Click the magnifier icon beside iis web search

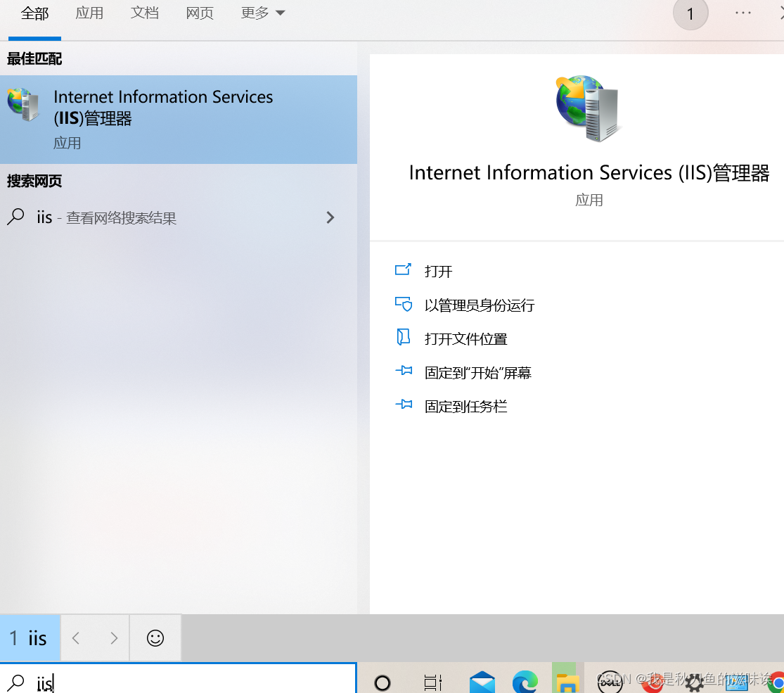point(16,217)
